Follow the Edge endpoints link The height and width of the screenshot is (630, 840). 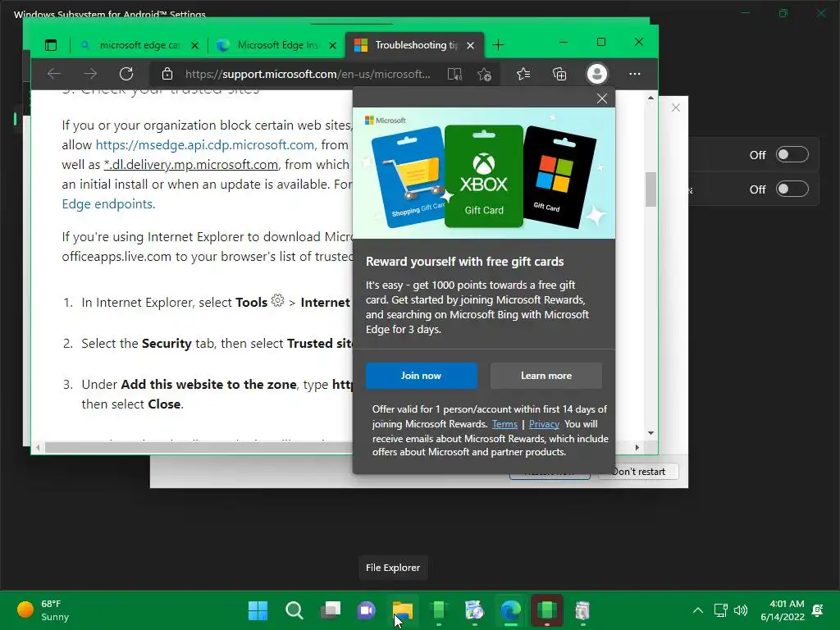pos(108,204)
